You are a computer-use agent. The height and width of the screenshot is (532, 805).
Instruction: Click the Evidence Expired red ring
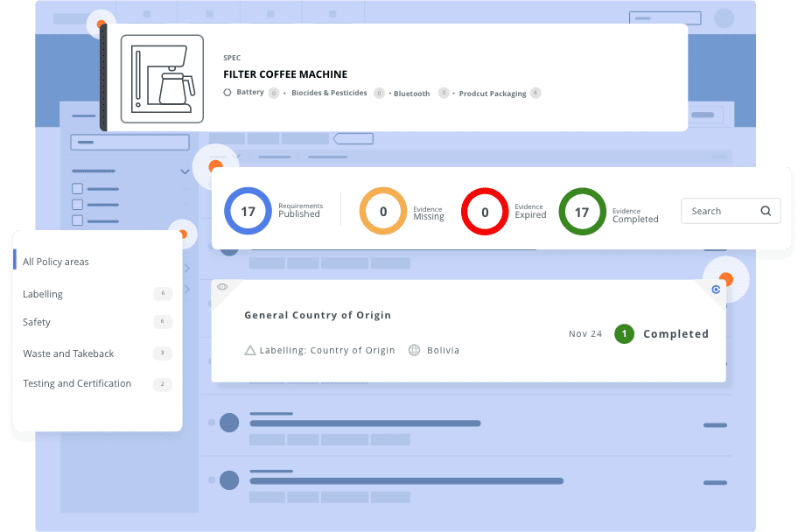[x=485, y=212]
